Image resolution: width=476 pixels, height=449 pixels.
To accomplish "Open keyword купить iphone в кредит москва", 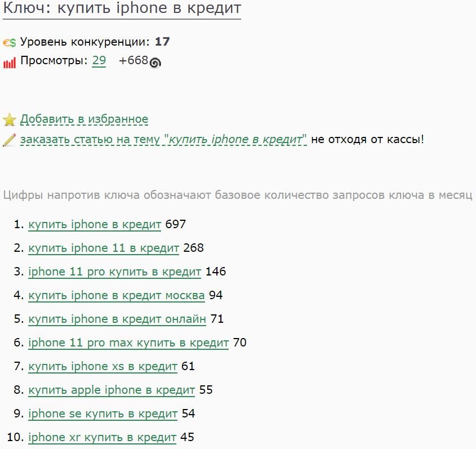I will pos(116,295).
